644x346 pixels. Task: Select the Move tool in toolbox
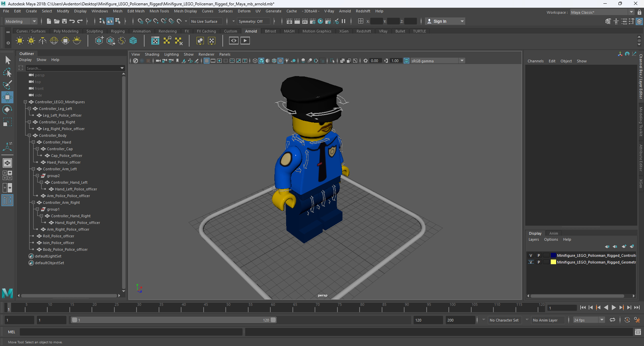7,98
